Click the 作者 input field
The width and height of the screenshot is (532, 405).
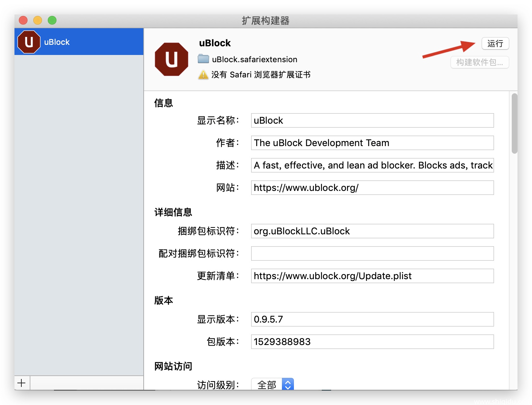372,143
